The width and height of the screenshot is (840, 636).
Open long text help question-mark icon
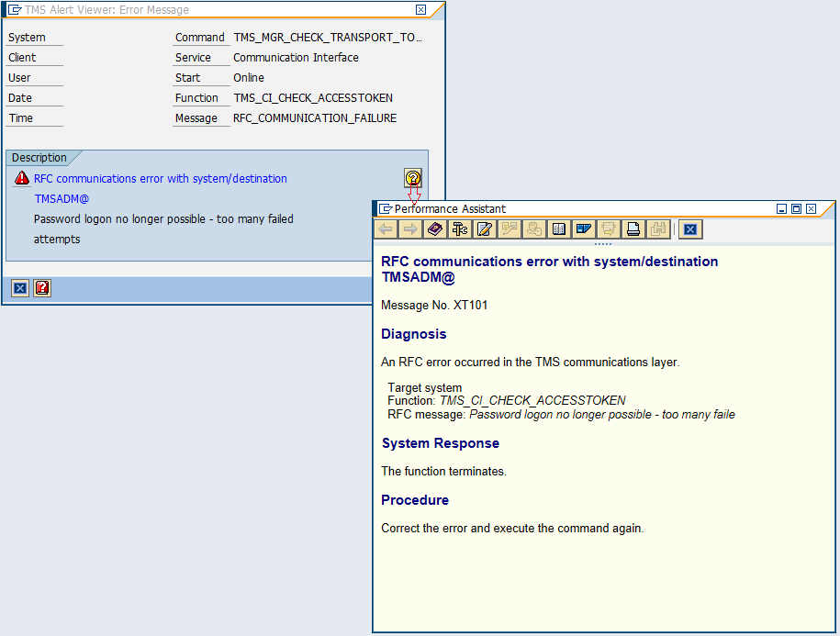[413, 178]
